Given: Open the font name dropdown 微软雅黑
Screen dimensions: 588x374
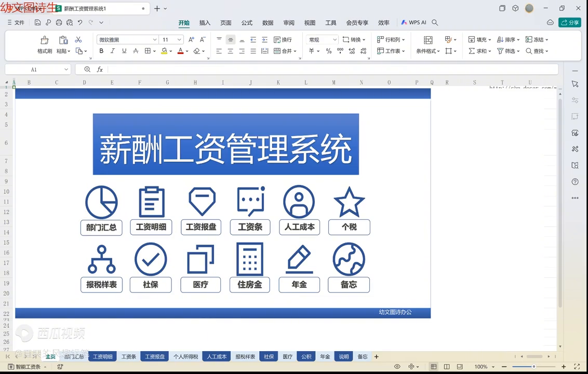Looking at the screenshot, I should pos(154,40).
